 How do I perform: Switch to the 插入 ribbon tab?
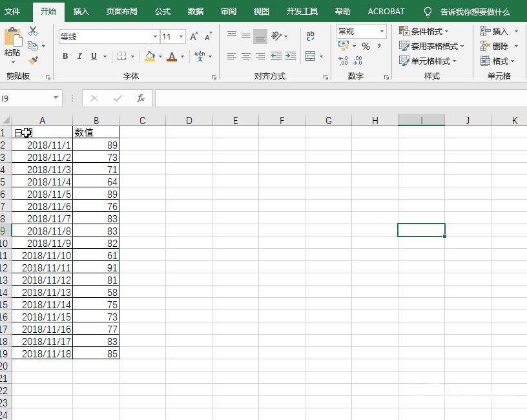[x=81, y=11]
